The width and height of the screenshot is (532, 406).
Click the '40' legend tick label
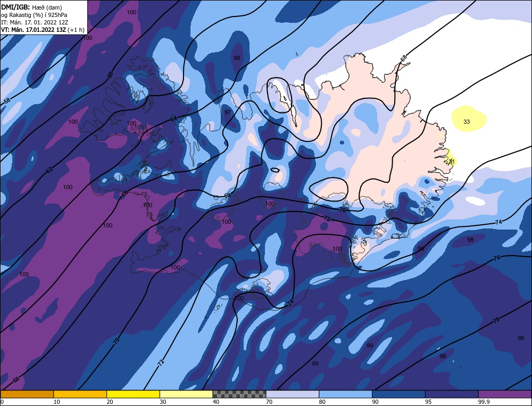[x=216, y=402]
